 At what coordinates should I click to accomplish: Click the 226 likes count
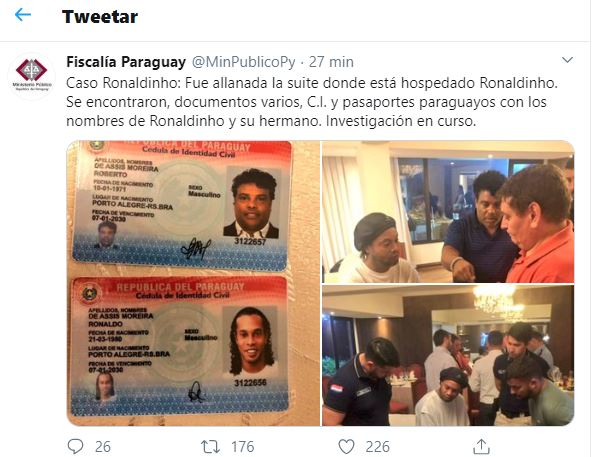click(x=377, y=447)
